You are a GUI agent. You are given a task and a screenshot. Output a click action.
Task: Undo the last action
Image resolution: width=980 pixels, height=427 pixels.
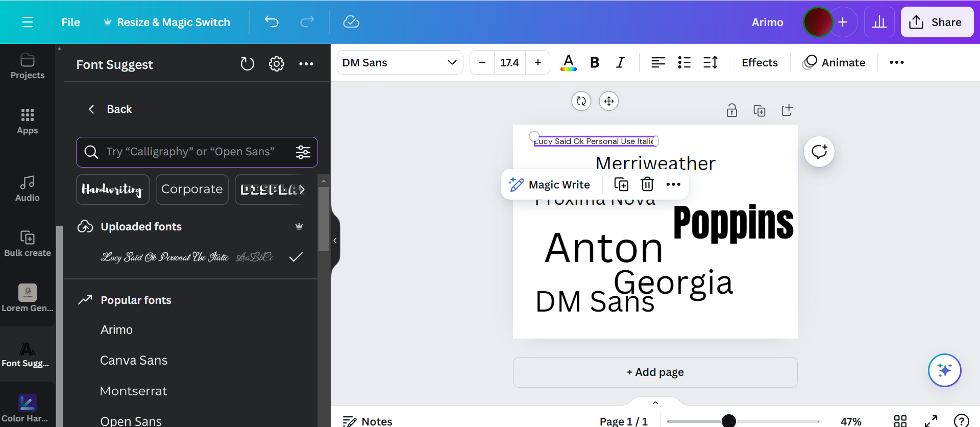pos(272,22)
